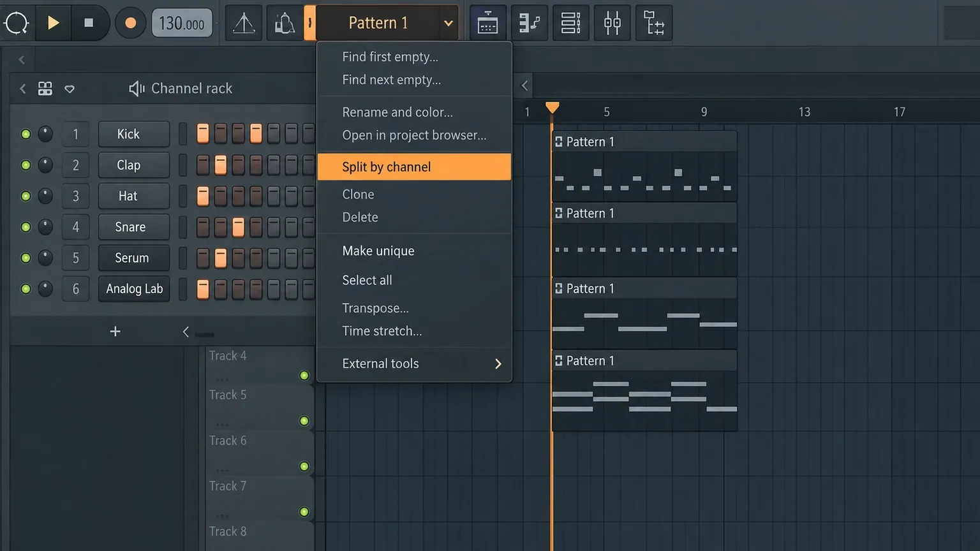The width and height of the screenshot is (980, 551).
Task: Toggle the first step of the Kick row
Action: tap(203, 134)
